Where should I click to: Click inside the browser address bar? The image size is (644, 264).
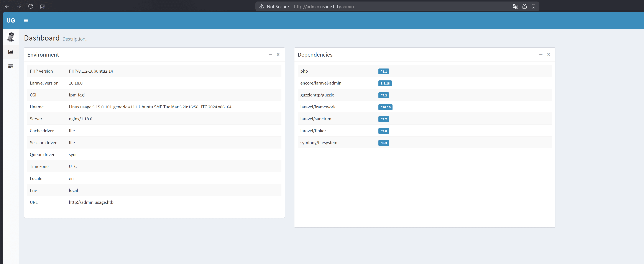tap(324, 7)
